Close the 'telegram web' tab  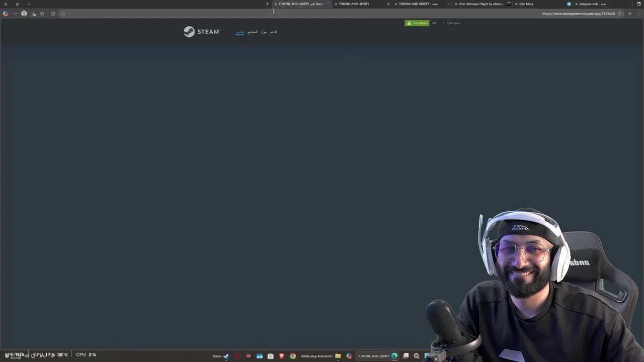pyautogui.click(x=576, y=4)
